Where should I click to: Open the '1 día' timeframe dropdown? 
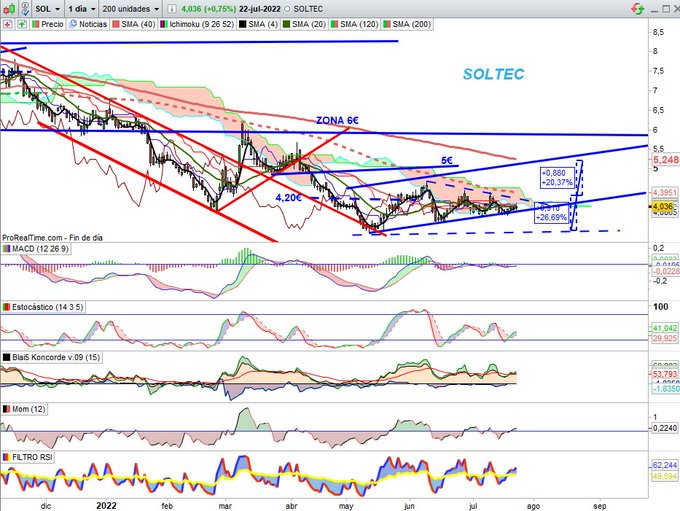point(82,9)
